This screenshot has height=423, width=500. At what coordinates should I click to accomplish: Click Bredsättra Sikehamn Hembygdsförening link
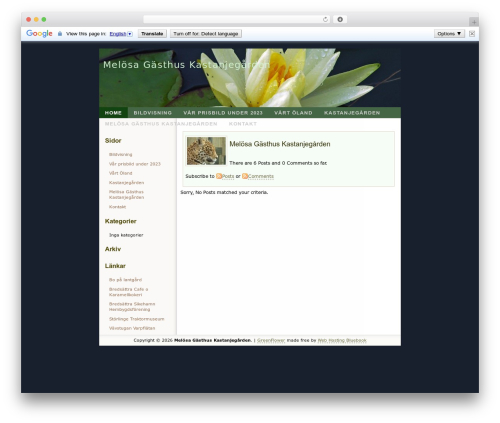pos(132,307)
